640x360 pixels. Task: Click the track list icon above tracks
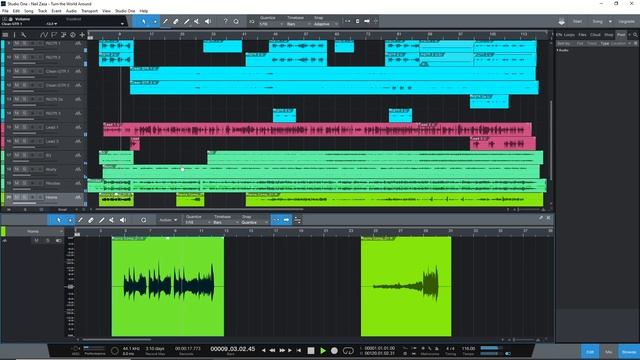pyautogui.click(x=5, y=35)
